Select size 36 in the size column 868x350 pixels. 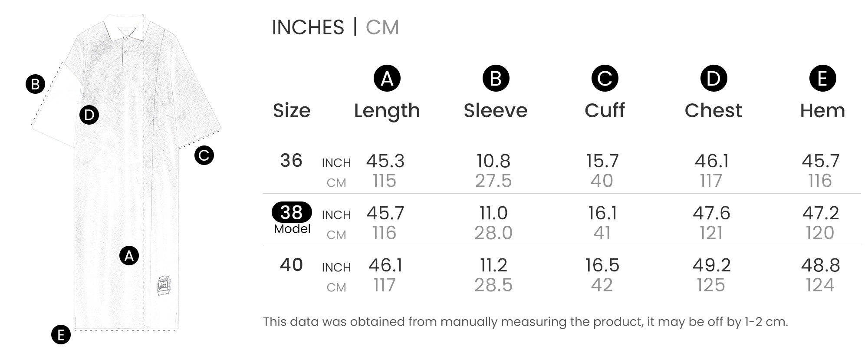point(291,161)
